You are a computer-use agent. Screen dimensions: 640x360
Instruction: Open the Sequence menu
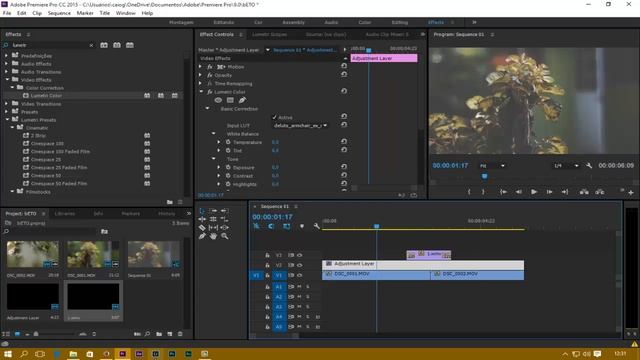59,13
